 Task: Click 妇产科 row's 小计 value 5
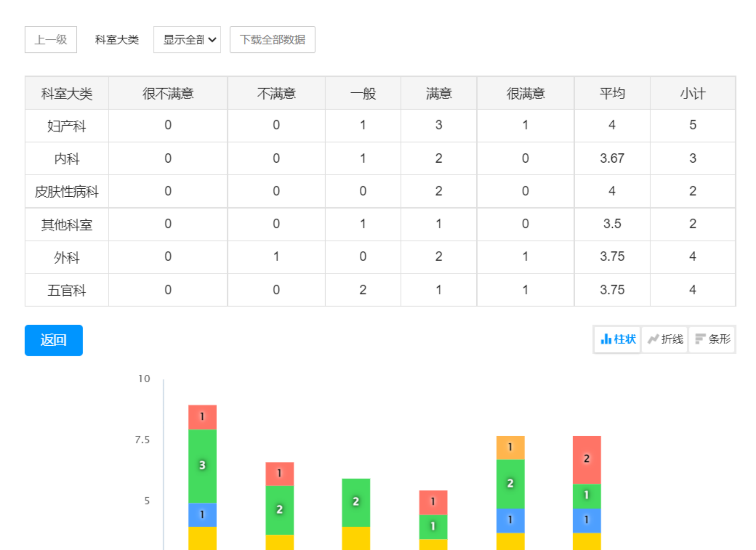tap(693, 125)
